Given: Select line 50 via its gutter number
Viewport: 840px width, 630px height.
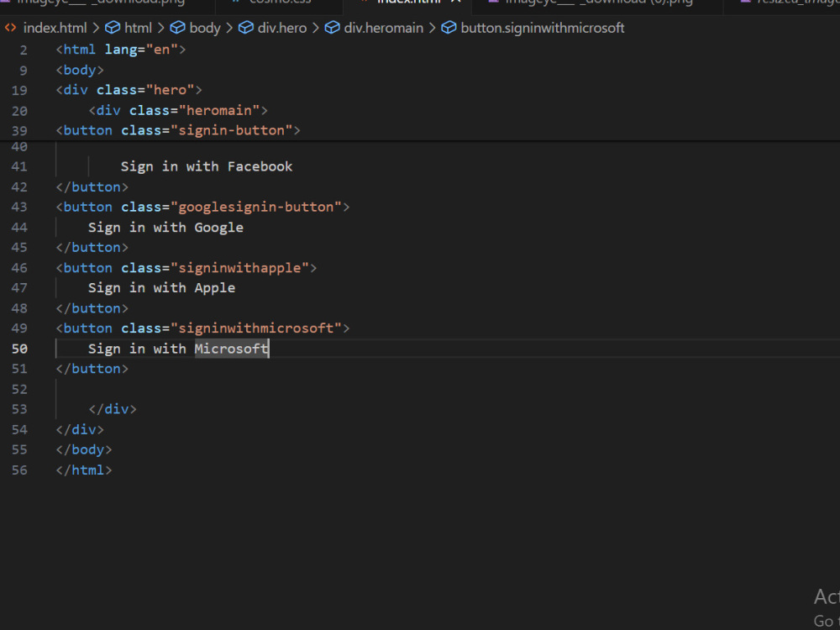Looking at the screenshot, I should (19, 349).
